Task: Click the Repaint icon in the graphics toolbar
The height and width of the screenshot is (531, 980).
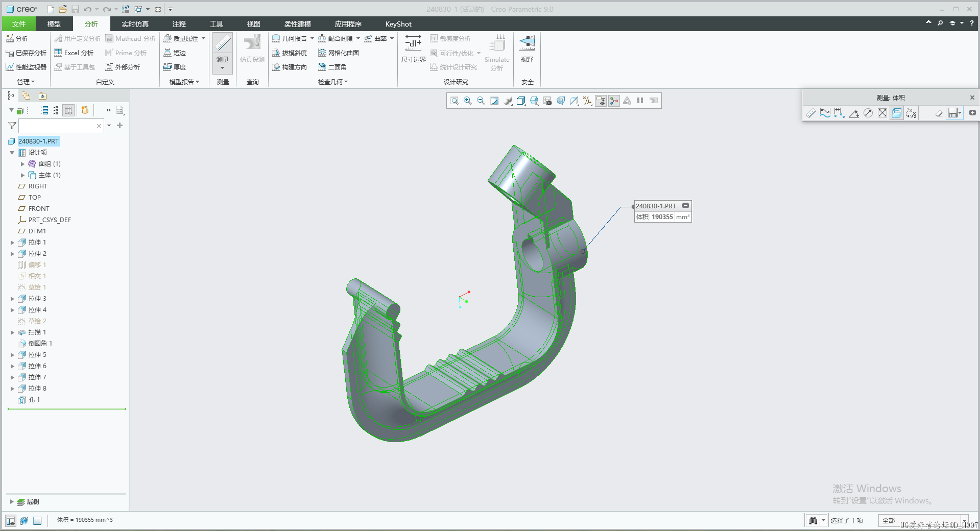Action: click(494, 101)
